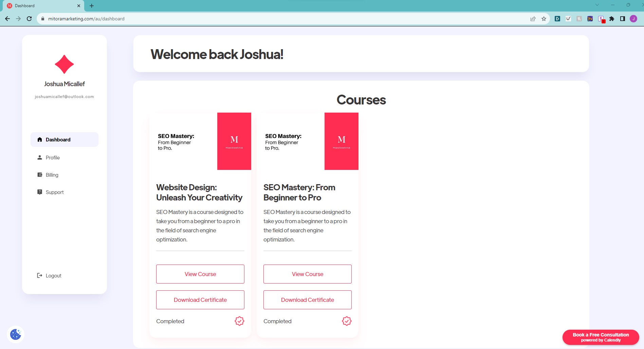The image size is (644, 349).
Task: Open the browser profile avatar labeled J
Action: (633, 19)
